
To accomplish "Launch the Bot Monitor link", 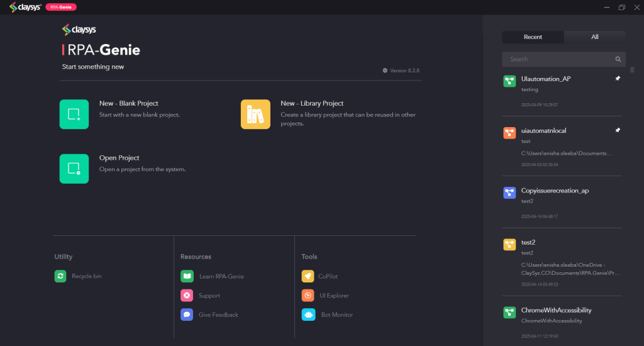I will click(x=337, y=315).
